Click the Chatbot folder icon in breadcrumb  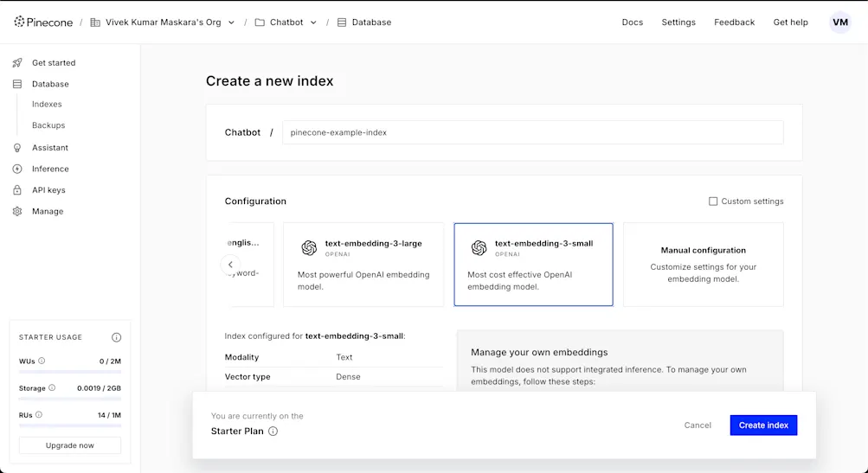click(x=260, y=22)
